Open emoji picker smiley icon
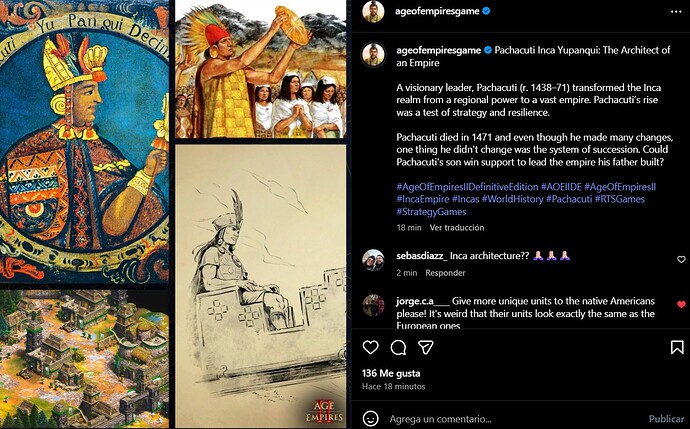This screenshot has width=690, height=429. tap(371, 418)
